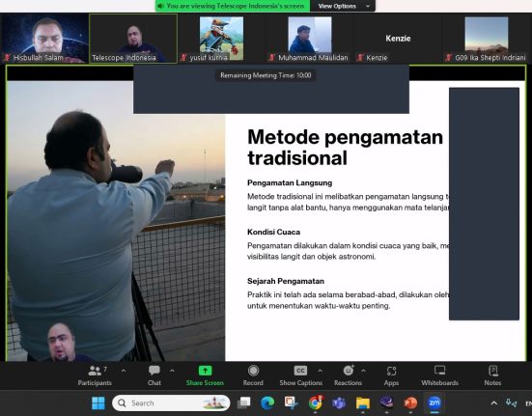This screenshot has width=532, height=416.
Task: Open Snipping Tool from the taskbar
Action: pos(292,402)
